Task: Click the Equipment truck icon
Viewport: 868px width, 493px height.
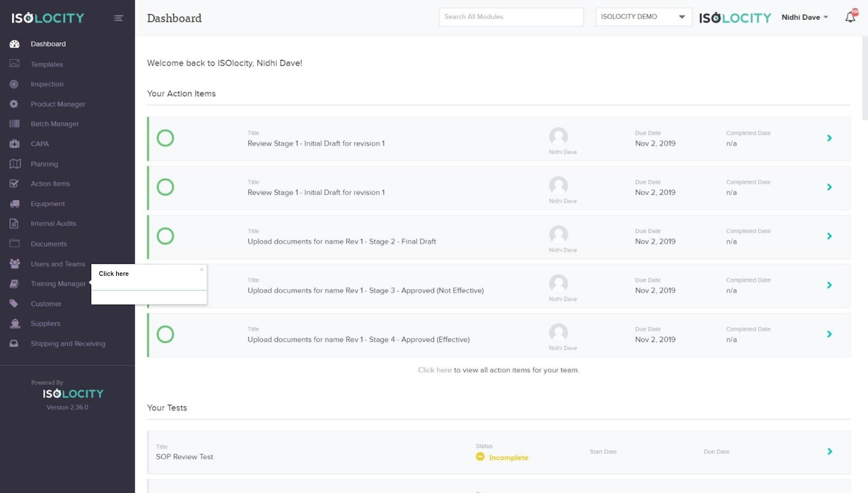Action: (15, 204)
